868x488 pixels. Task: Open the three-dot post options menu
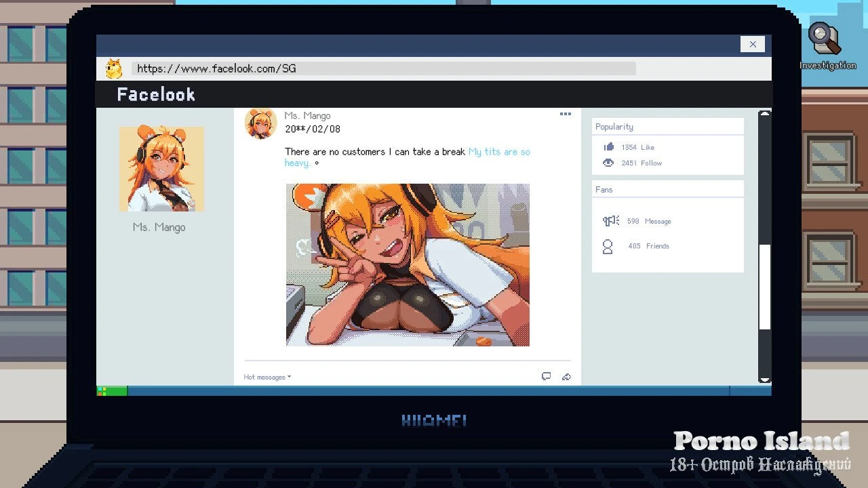coord(565,114)
